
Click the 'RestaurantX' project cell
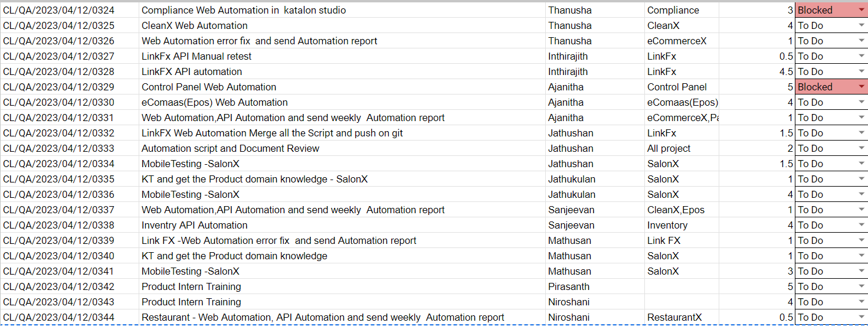tap(682, 317)
